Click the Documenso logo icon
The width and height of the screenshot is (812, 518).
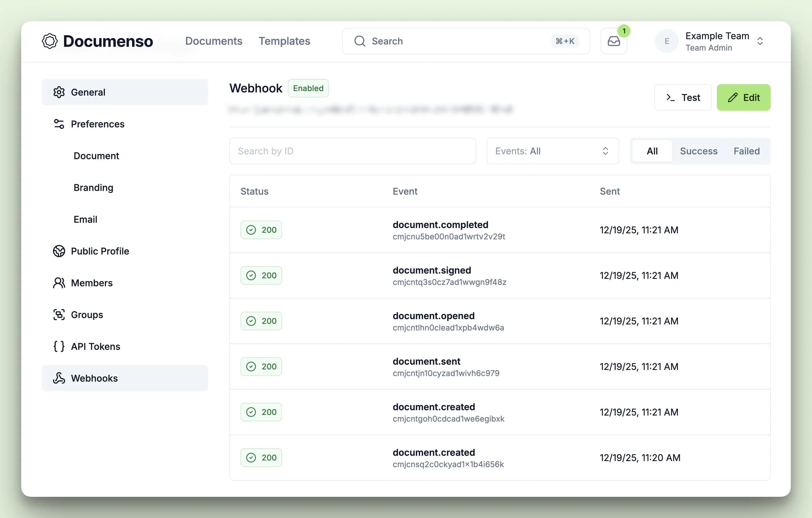tap(50, 41)
